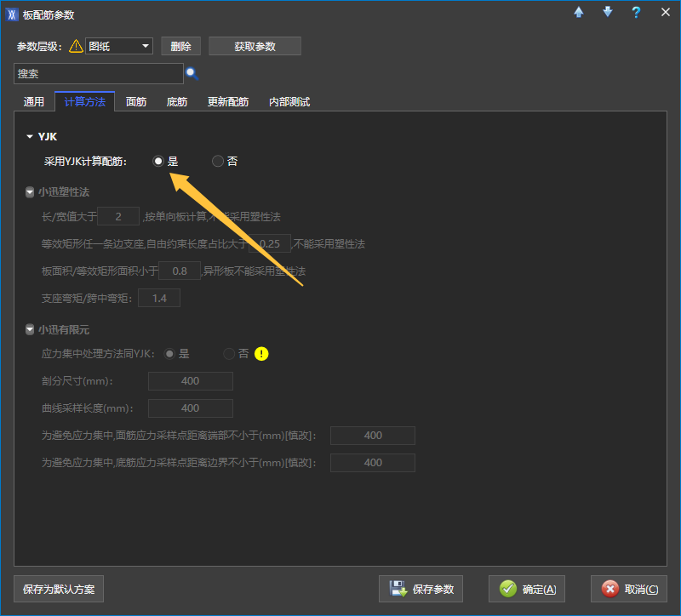Collapse the 小迅塑性法 section
The width and height of the screenshot is (681, 616).
point(30,192)
